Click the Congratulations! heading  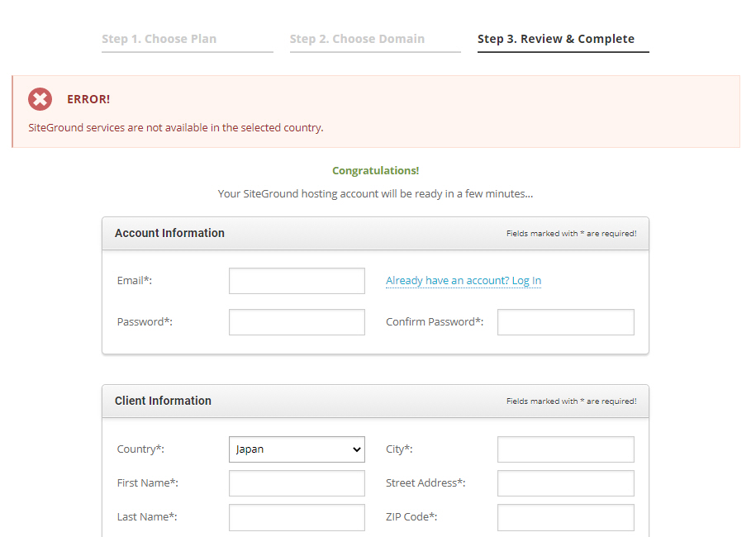[x=376, y=171]
